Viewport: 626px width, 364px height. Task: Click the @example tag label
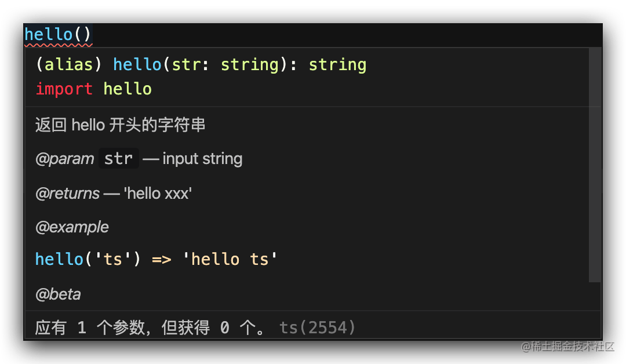pyautogui.click(x=72, y=227)
